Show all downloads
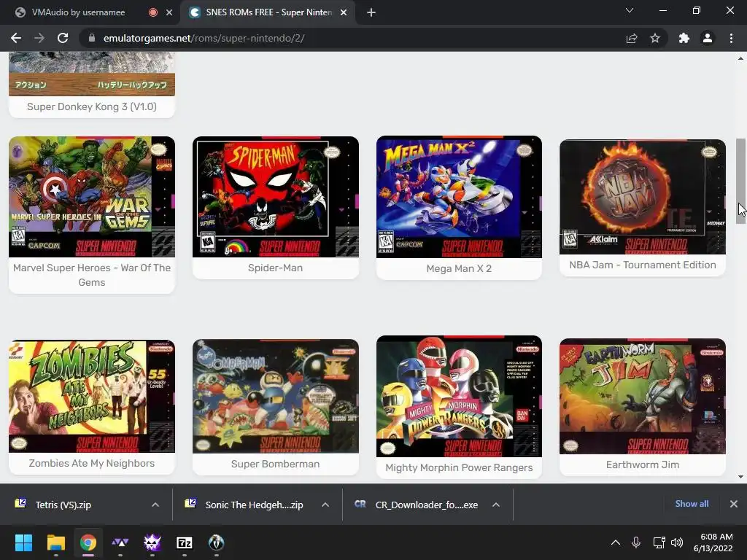Image resolution: width=747 pixels, height=560 pixels. (x=692, y=504)
